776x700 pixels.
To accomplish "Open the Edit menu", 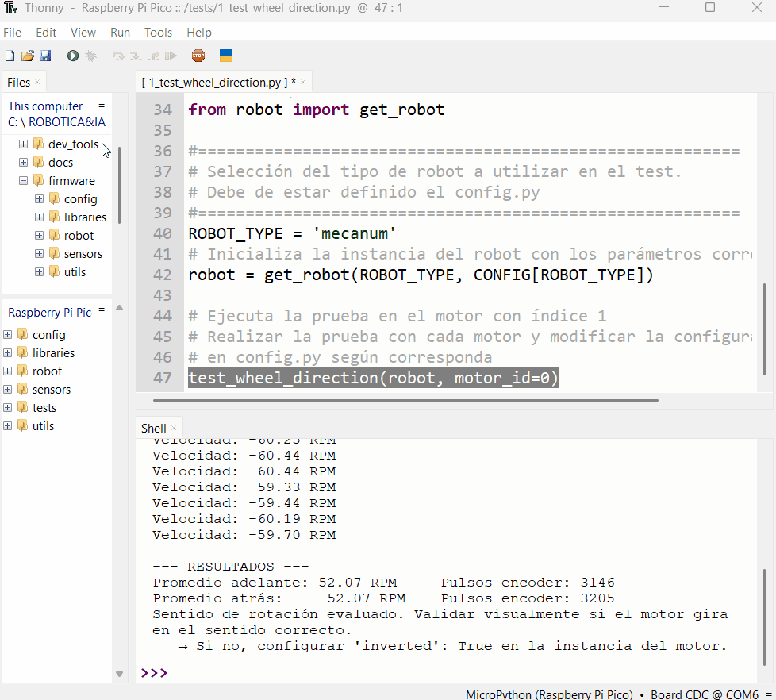I will [x=46, y=33].
